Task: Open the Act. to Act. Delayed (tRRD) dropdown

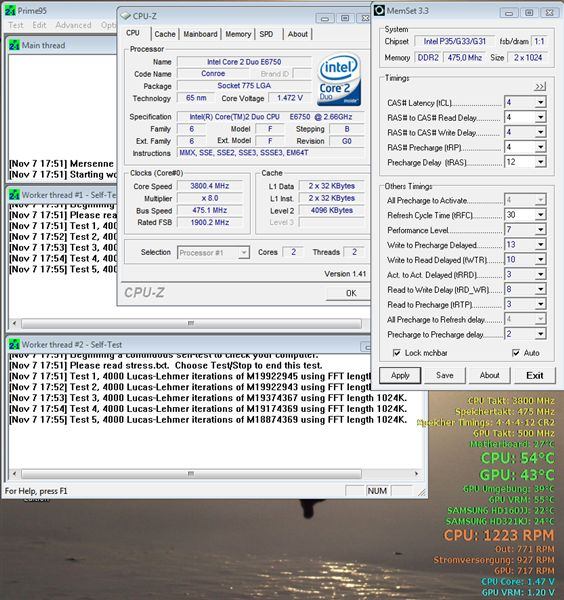Action: 540,274
